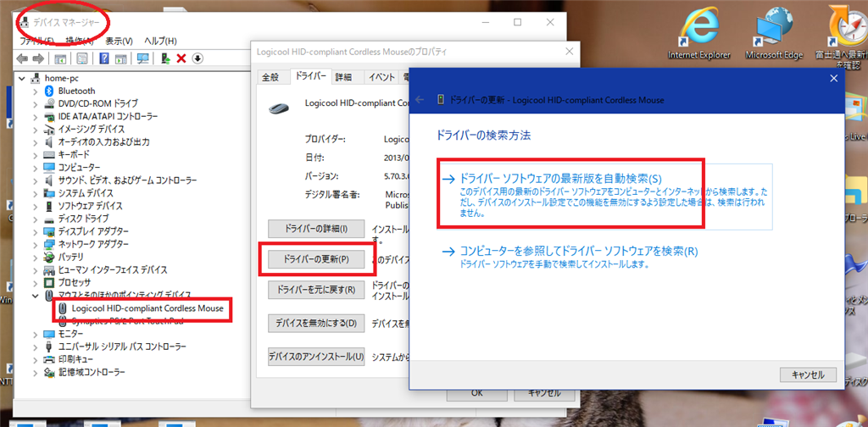Screen dimensions: 868x427
Task: Expand コンピューター node
Action: (x=36, y=168)
